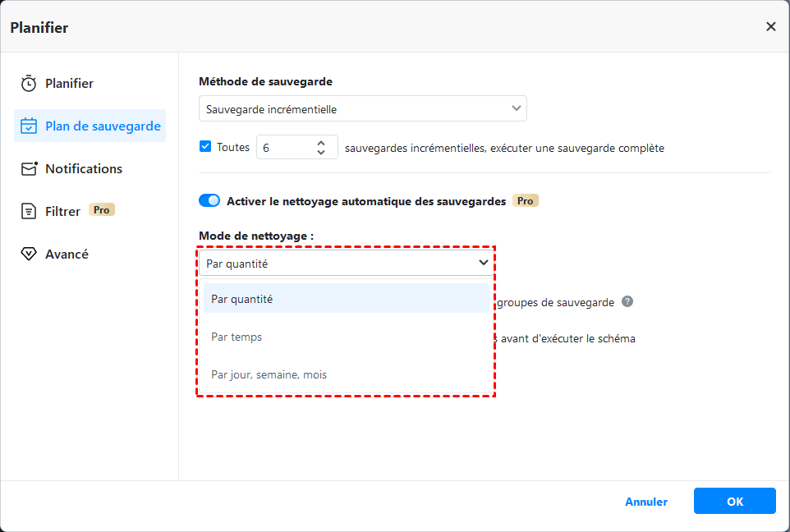790x532 pixels.
Task: Pick Par quantité in the list
Action: click(x=241, y=299)
